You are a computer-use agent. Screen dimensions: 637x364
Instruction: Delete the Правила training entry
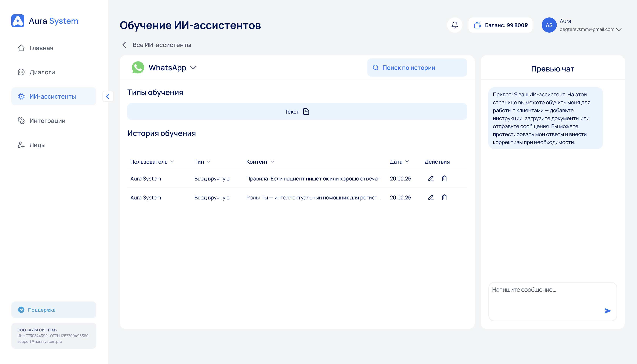click(x=444, y=179)
